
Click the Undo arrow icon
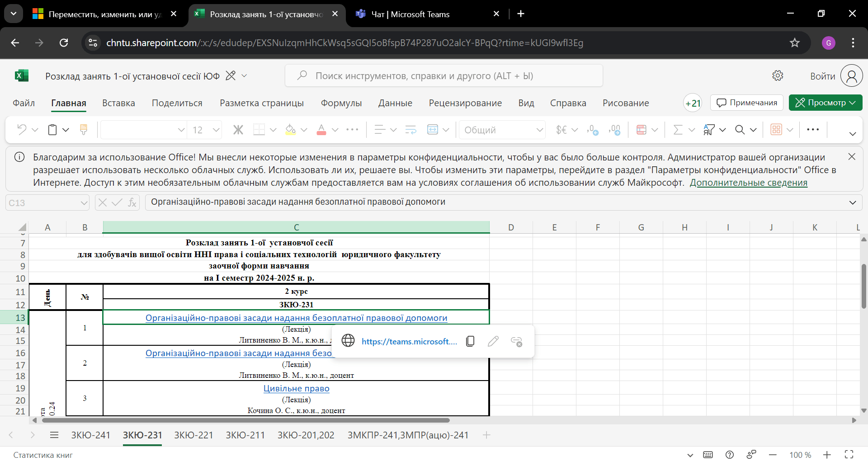click(22, 130)
